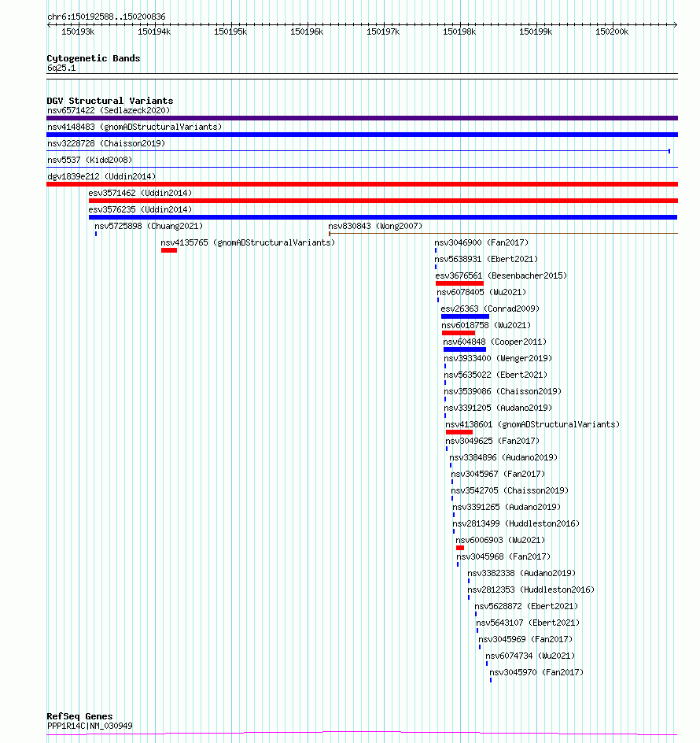Click the 150196k ruler position label
This screenshot has height=743, width=700.
(x=307, y=31)
